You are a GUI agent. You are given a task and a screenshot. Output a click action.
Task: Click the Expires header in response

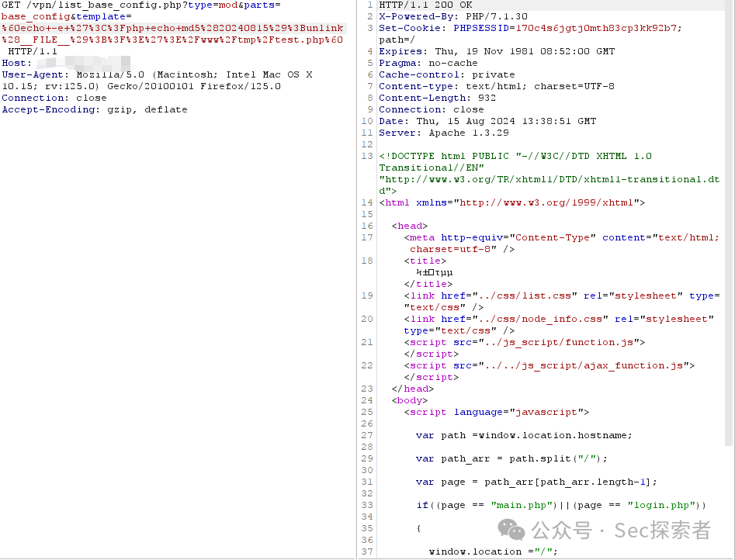coord(497,51)
